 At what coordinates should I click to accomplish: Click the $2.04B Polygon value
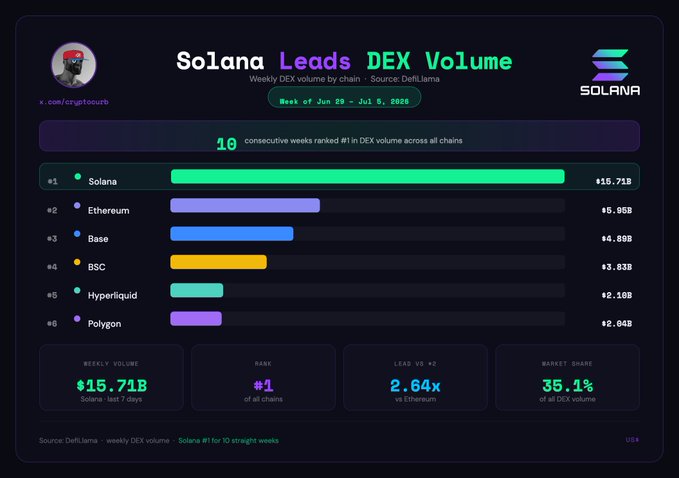(x=617, y=324)
